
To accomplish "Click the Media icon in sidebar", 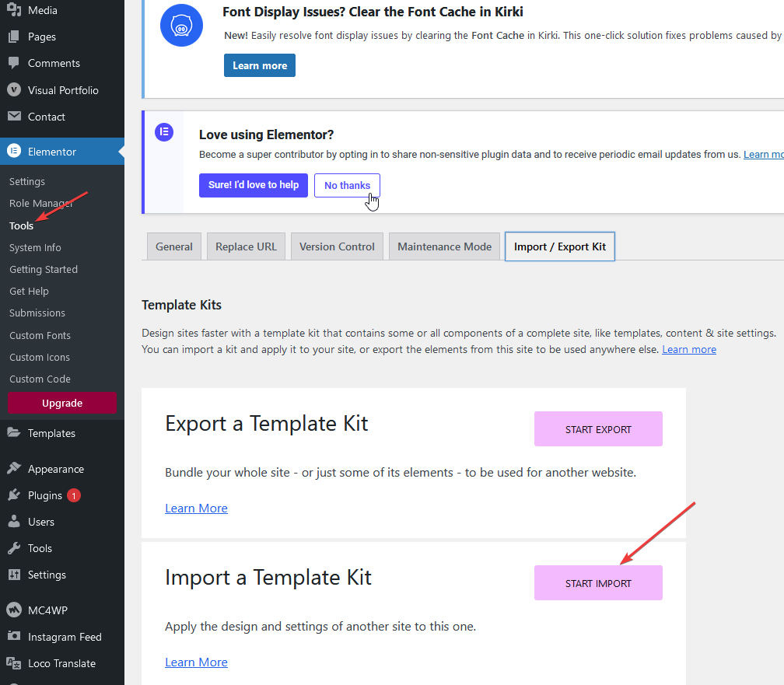I will click(x=14, y=10).
